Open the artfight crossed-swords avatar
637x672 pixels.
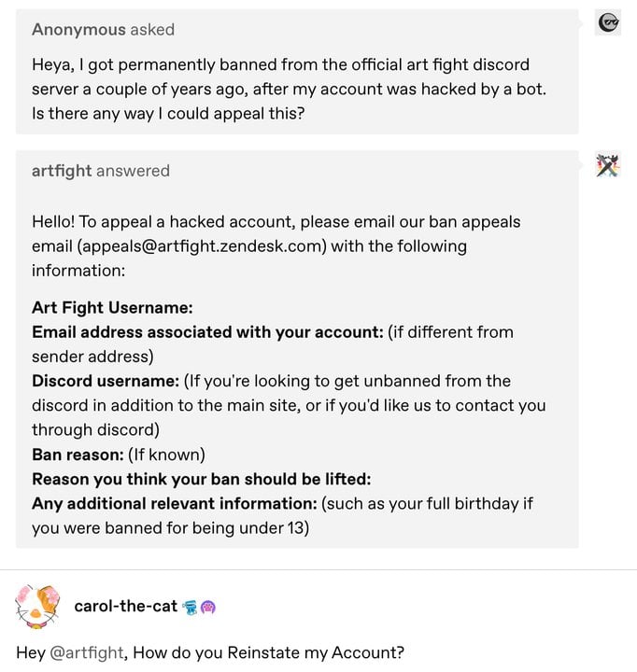tap(609, 165)
